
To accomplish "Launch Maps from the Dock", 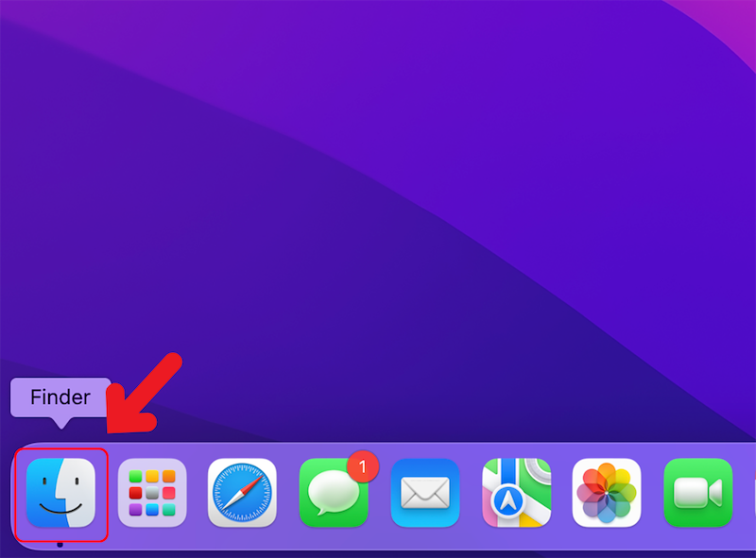I will (516, 493).
